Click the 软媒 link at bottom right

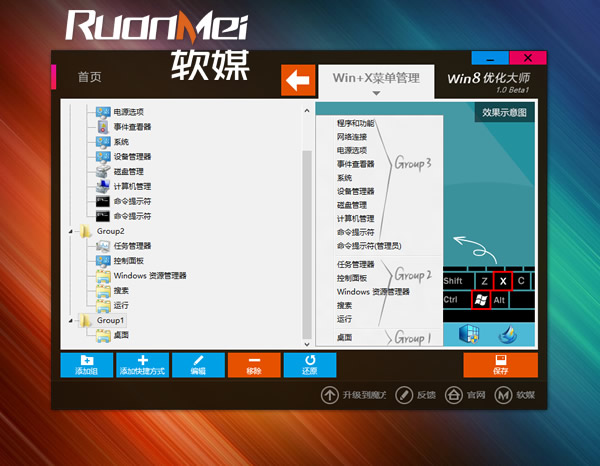pyautogui.click(x=516, y=395)
